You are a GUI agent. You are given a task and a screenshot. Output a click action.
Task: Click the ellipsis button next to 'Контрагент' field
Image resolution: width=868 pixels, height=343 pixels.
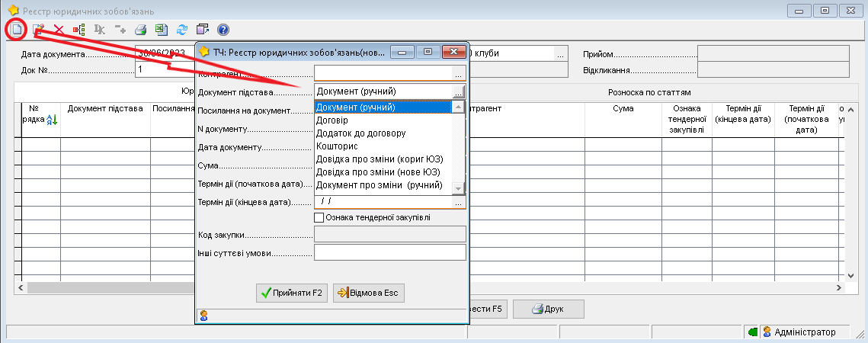tap(458, 74)
